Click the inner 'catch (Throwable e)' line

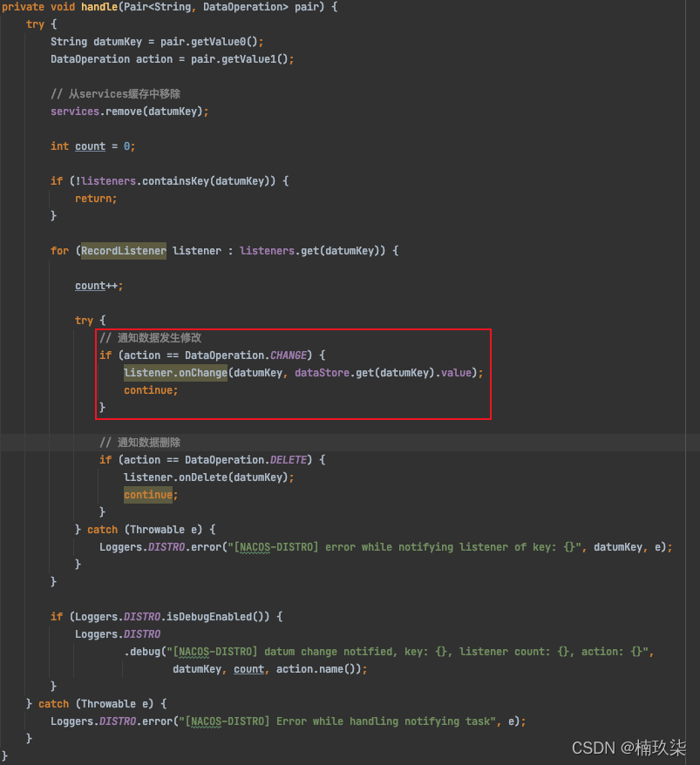click(145, 530)
